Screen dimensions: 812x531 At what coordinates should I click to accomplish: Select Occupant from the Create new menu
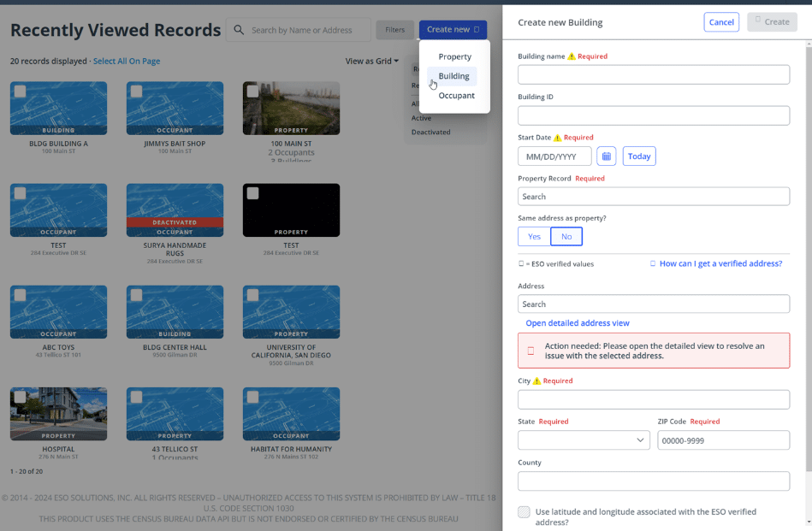(456, 96)
